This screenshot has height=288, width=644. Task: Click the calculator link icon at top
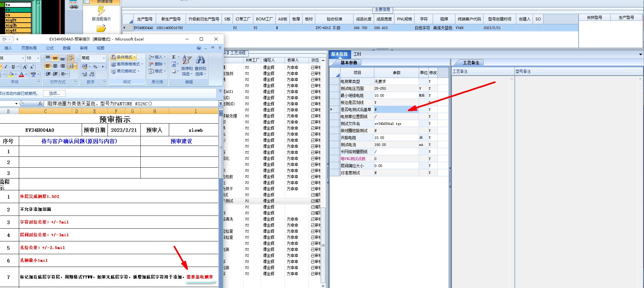(x=74, y=4)
